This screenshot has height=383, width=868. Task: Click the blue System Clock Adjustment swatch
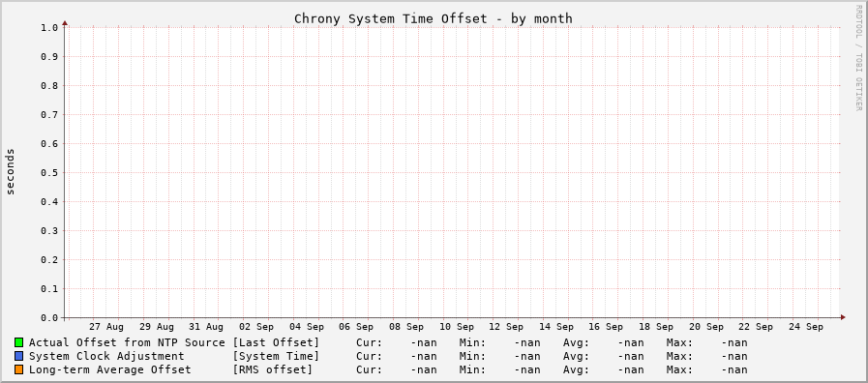pyautogui.click(x=18, y=356)
